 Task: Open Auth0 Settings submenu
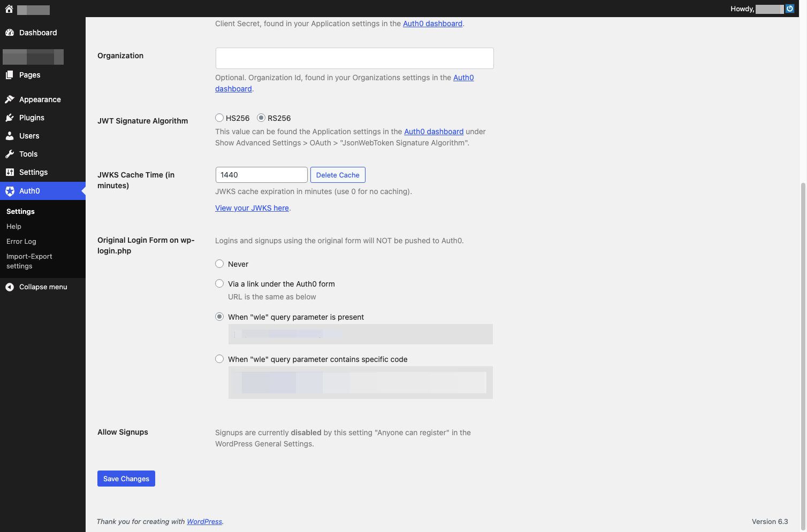pos(20,212)
